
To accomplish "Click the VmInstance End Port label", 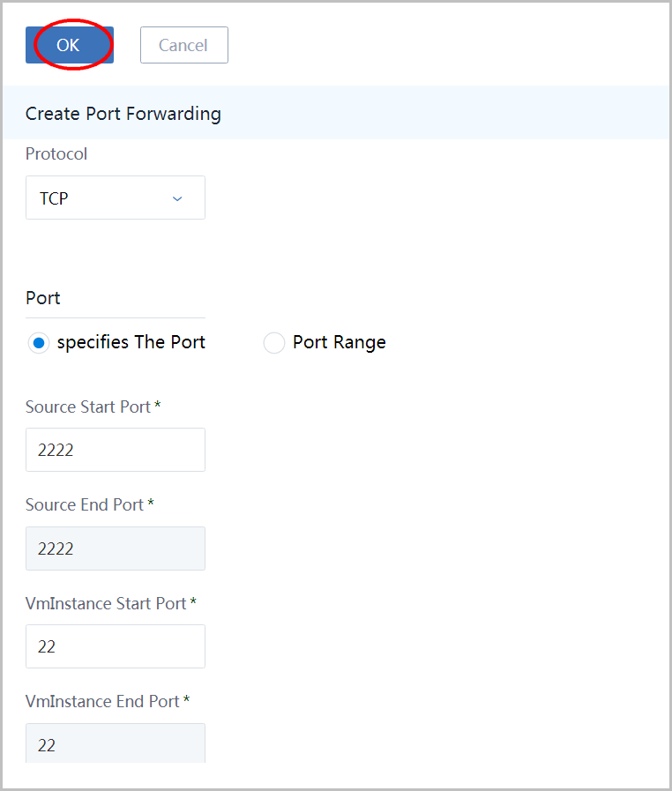I will (103, 701).
